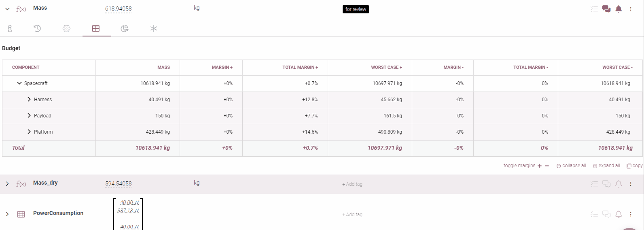Image resolution: width=644 pixels, height=230 pixels.
Task: Click collapse all below the budget table
Action: tap(571, 166)
